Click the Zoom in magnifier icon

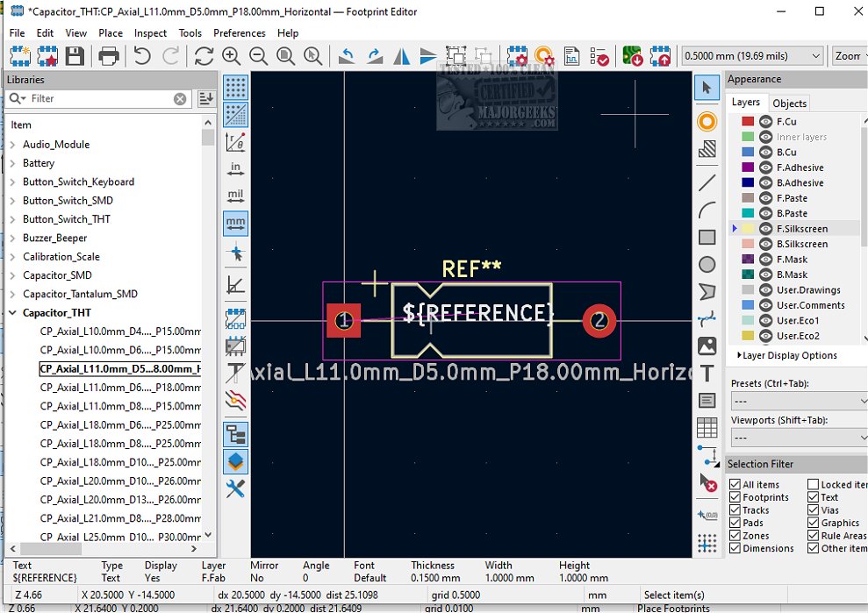[x=232, y=56]
